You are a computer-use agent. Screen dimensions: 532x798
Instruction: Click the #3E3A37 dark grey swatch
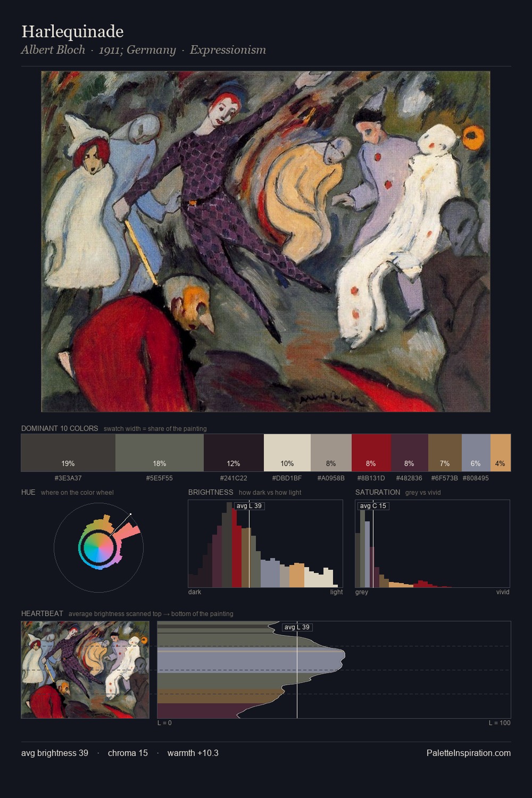click(68, 453)
